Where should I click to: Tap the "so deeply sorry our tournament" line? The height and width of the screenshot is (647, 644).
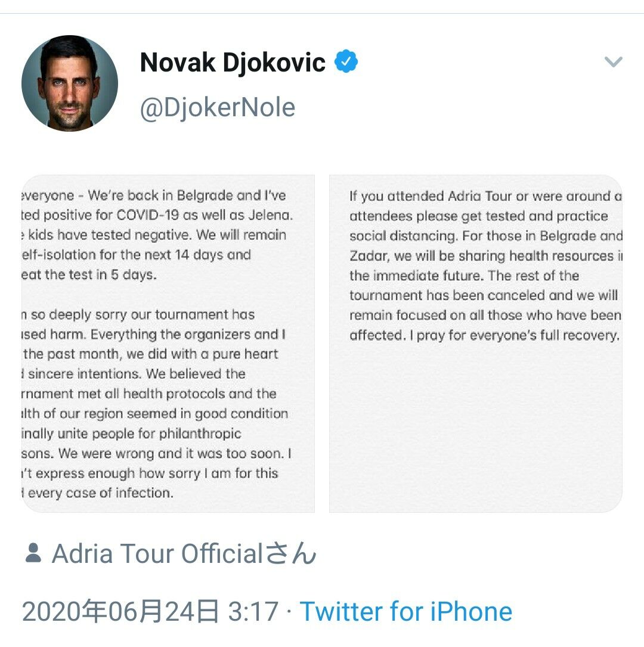[138, 314]
